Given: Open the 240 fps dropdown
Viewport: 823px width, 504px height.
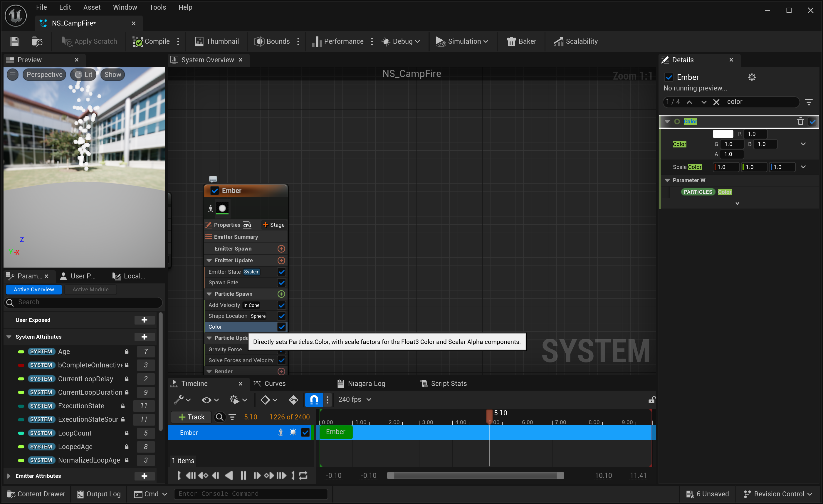Looking at the screenshot, I should [x=355, y=399].
